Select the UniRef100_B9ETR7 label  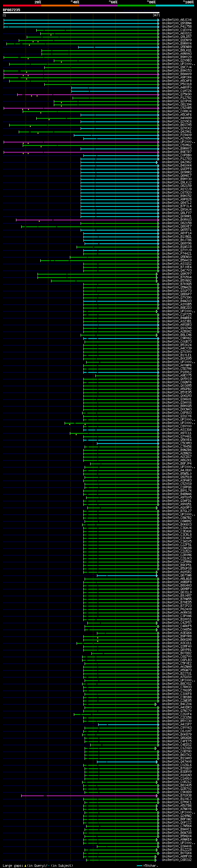click(177, 152)
